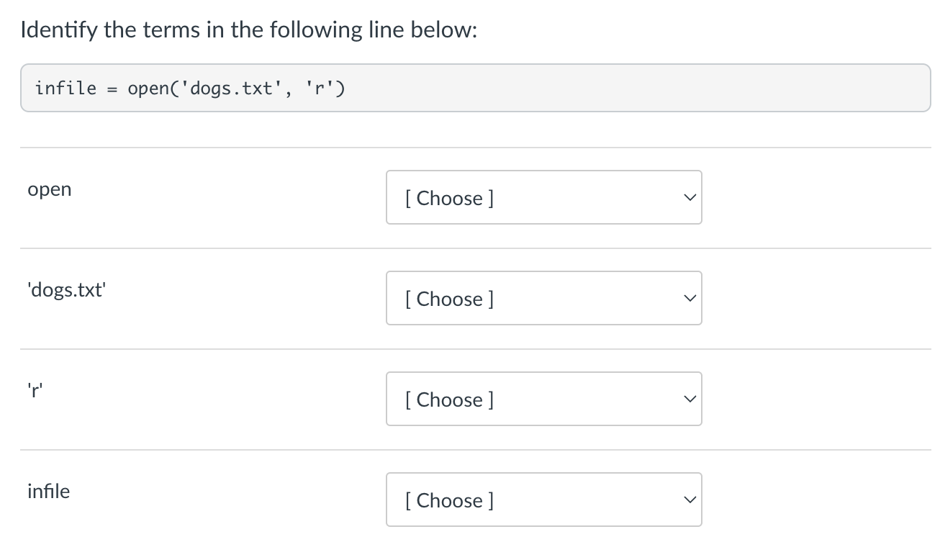
Task: Select the [Choose] placeholder for the infile term
Action: coord(450,500)
